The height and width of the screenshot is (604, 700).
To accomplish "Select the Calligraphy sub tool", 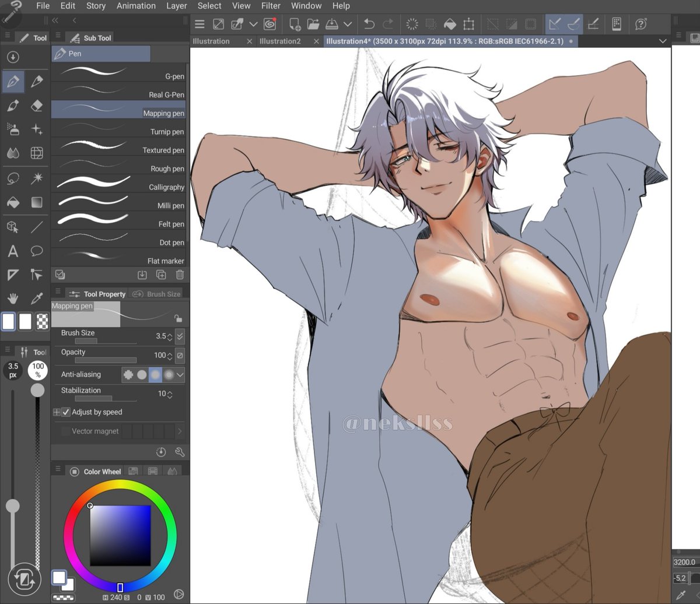I will click(x=118, y=183).
